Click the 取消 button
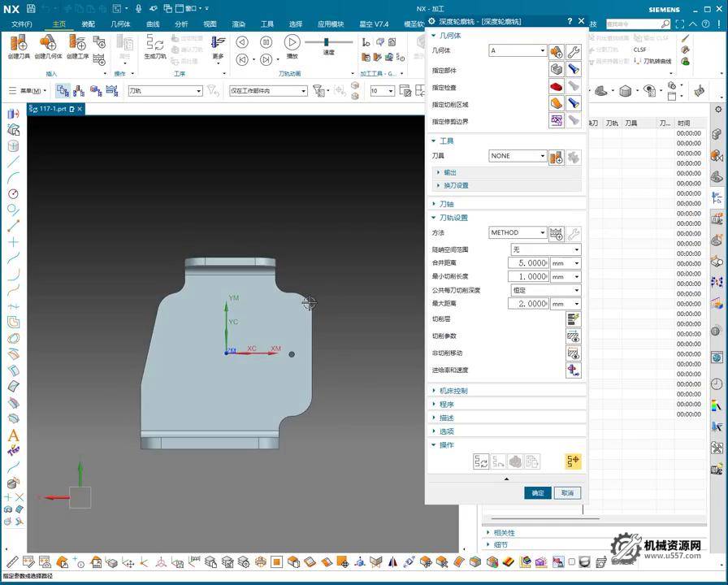728x585 pixels. [x=567, y=492]
